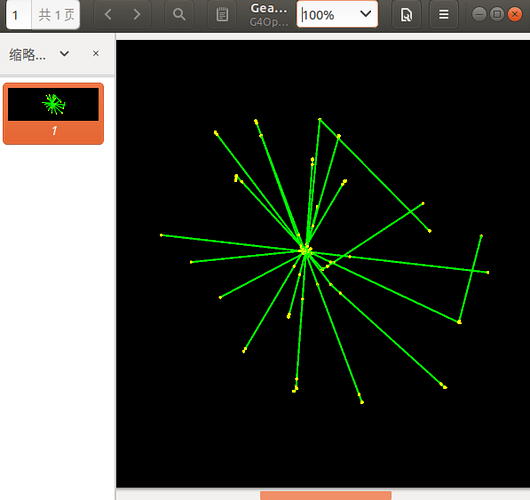Minimize the document viewer window
This screenshot has height=500, width=530.
point(479,14)
